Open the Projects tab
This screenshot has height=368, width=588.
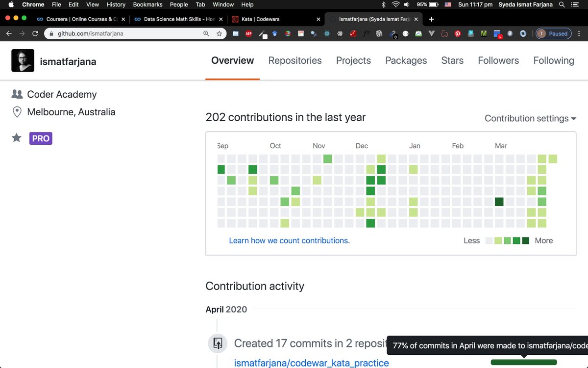click(x=353, y=60)
